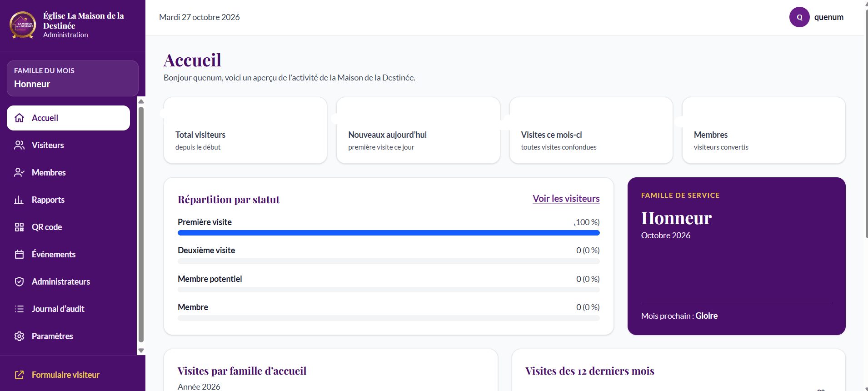Click the Octobre 2026 text
The width and height of the screenshot is (868, 391).
coord(666,236)
